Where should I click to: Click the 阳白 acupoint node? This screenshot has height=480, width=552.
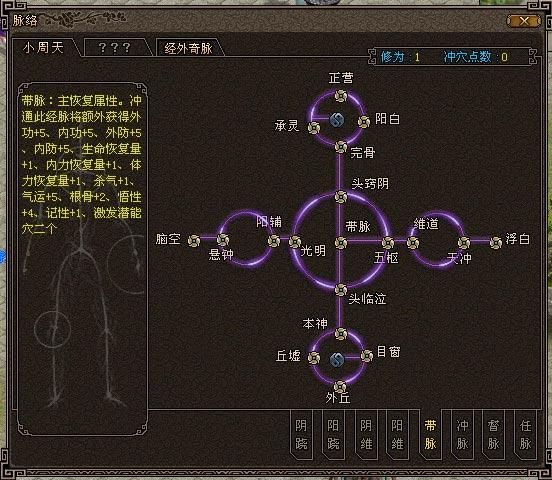click(x=364, y=122)
